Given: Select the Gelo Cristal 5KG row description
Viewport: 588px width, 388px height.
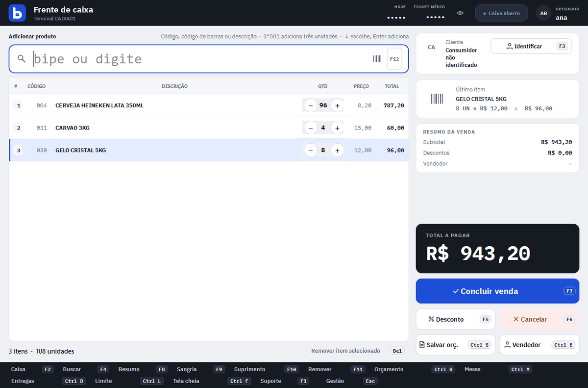Looking at the screenshot, I should (80, 150).
